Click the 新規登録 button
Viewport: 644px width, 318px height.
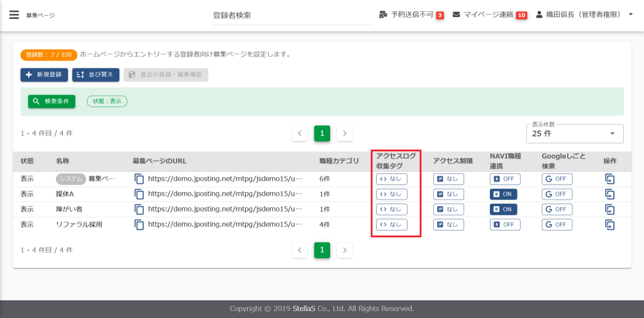pyautogui.click(x=44, y=75)
